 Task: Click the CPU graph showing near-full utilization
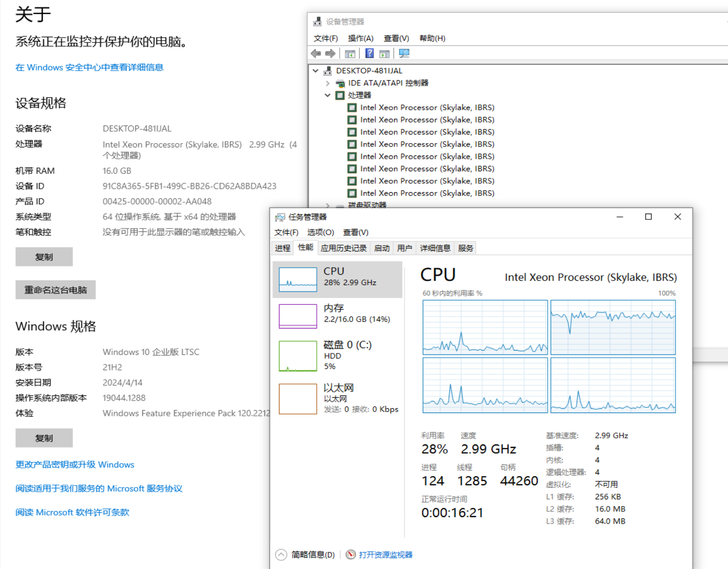[613, 327]
